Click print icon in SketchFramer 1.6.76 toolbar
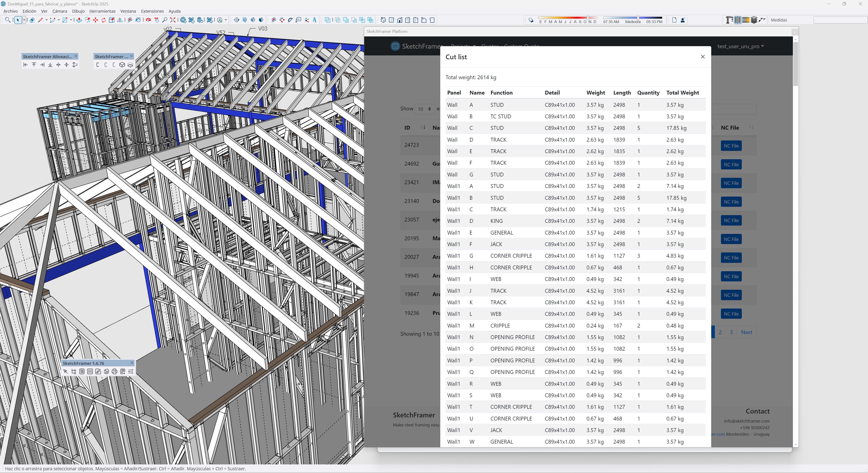The height and width of the screenshot is (473, 868). (114, 372)
